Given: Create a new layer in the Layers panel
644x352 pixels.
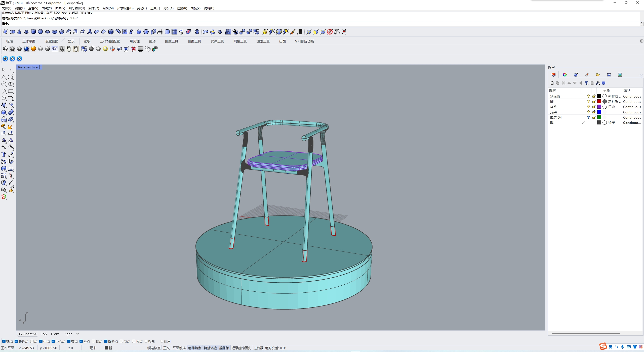Looking at the screenshot, I should pyautogui.click(x=552, y=83).
